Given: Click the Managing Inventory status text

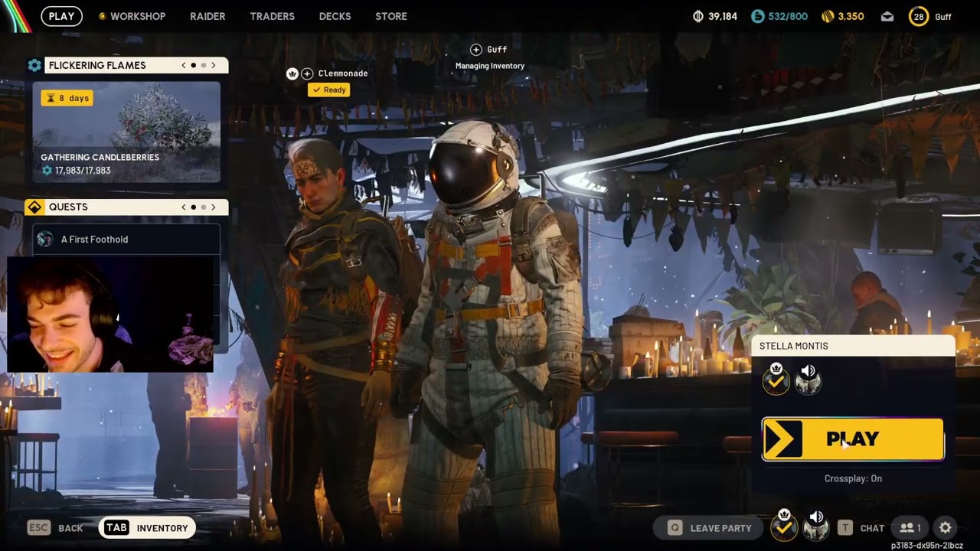Looking at the screenshot, I should click(x=490, y=66).
